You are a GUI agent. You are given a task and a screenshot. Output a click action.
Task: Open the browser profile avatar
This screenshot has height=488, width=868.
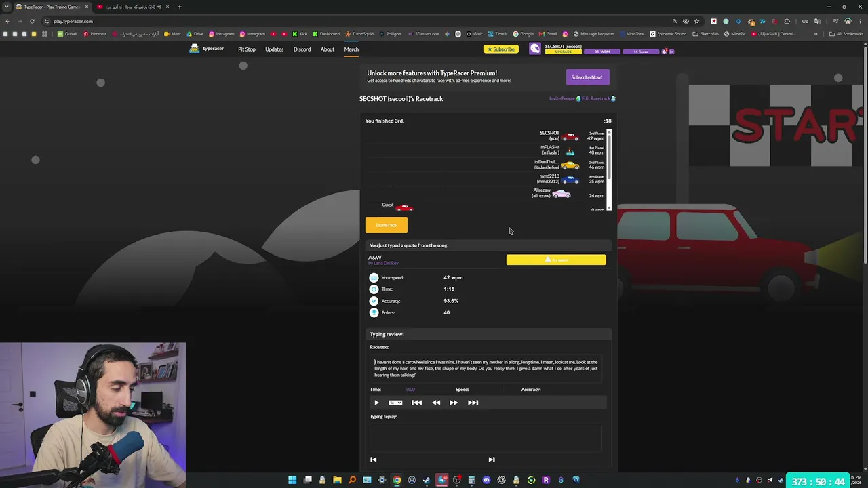coord(848,21)
